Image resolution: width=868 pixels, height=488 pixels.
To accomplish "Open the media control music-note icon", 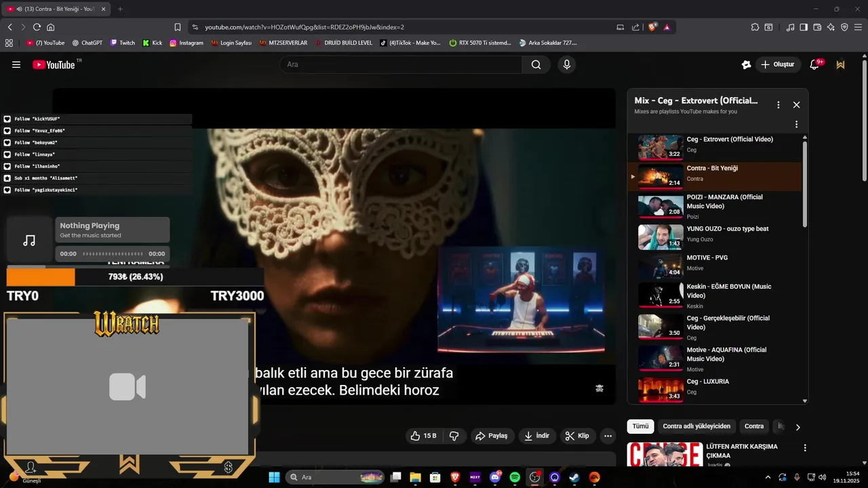I will (791, 27).
